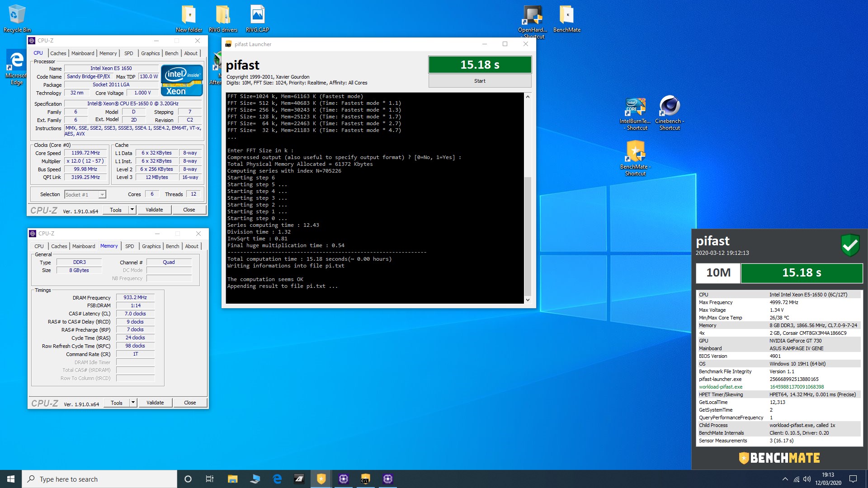
Task: Switch to first CPU-Z taskbar icon
Action: [344, 479]
